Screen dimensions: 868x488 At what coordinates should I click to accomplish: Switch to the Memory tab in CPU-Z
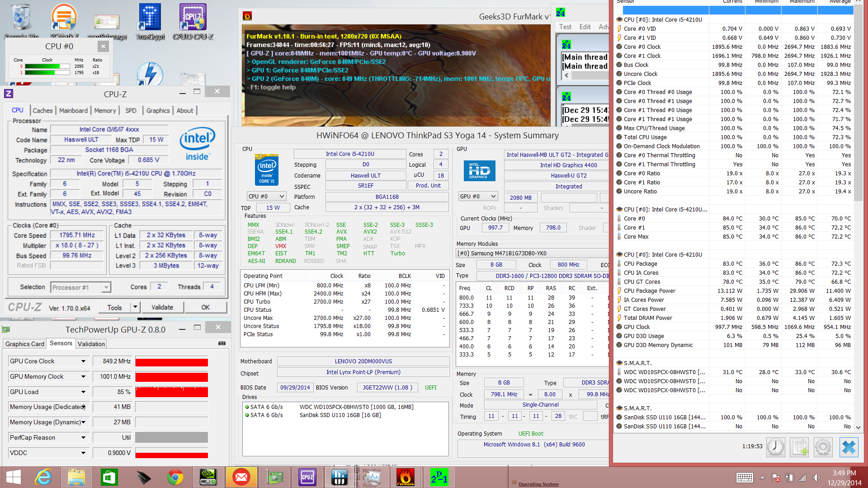pyautogui.click(x=105, y=111)
